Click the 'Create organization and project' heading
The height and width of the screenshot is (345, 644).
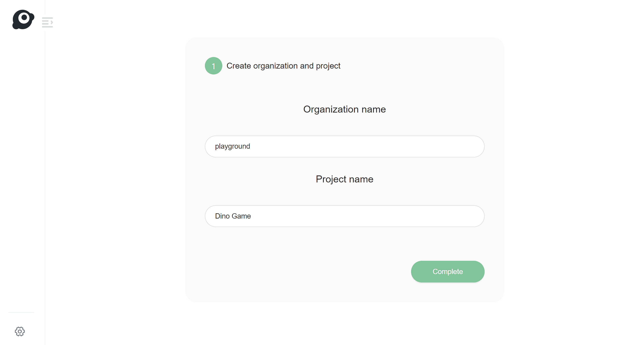(283, 66)
